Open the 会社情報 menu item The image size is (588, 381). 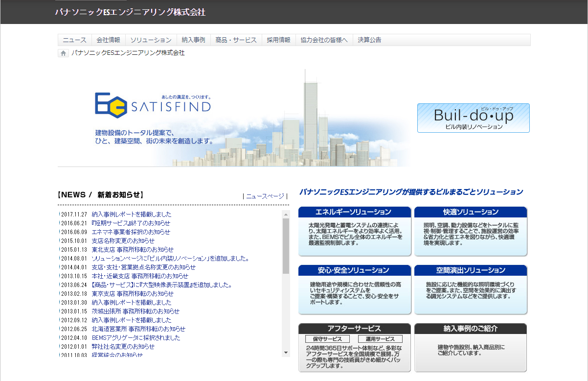[x=108, y=40]
